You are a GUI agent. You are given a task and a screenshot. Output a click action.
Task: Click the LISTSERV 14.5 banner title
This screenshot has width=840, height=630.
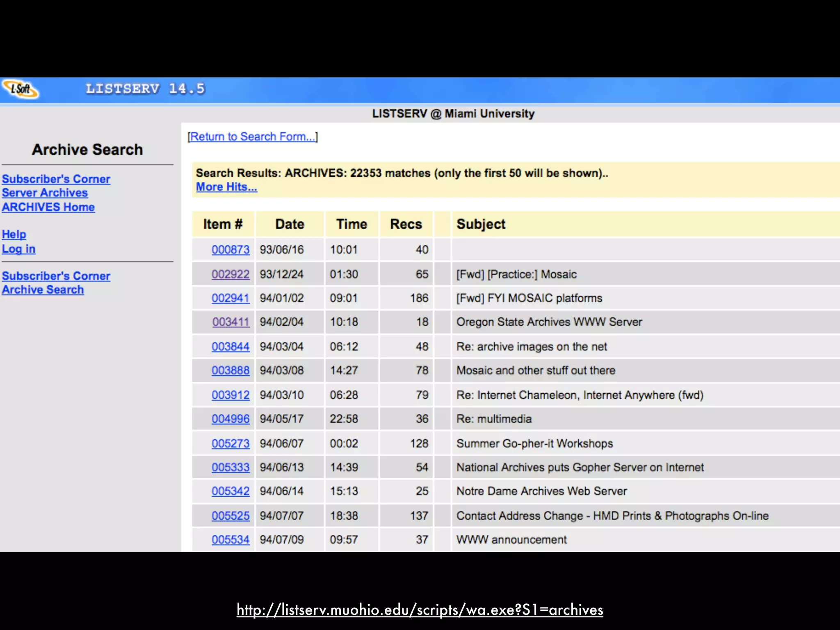[x=145, y=89]
